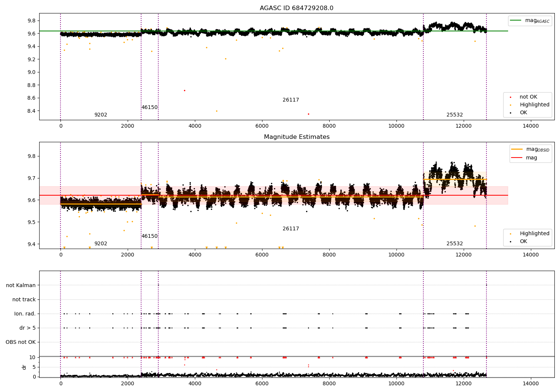
Task: Click the 8.4 y-axis tick label
Action: pyautogui.click(x=32, y=111)
